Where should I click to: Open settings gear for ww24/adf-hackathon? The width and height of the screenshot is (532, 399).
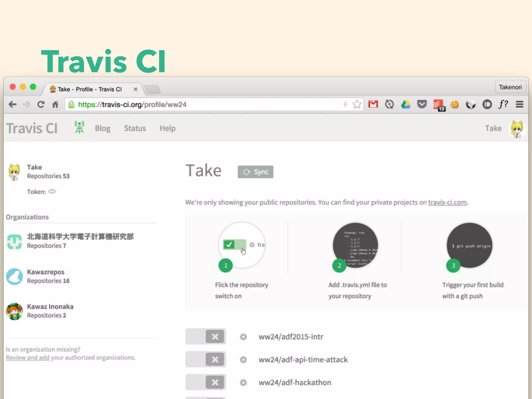pos(243,383)
